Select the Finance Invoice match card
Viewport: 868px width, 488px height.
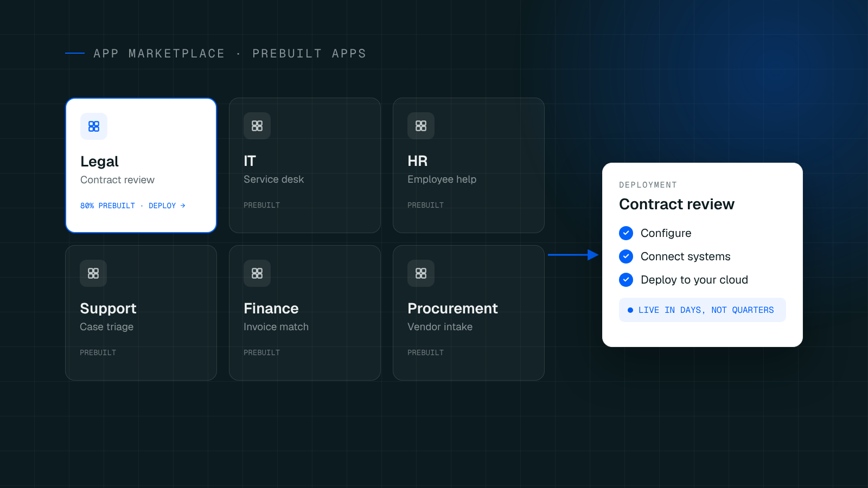[305, 313]
